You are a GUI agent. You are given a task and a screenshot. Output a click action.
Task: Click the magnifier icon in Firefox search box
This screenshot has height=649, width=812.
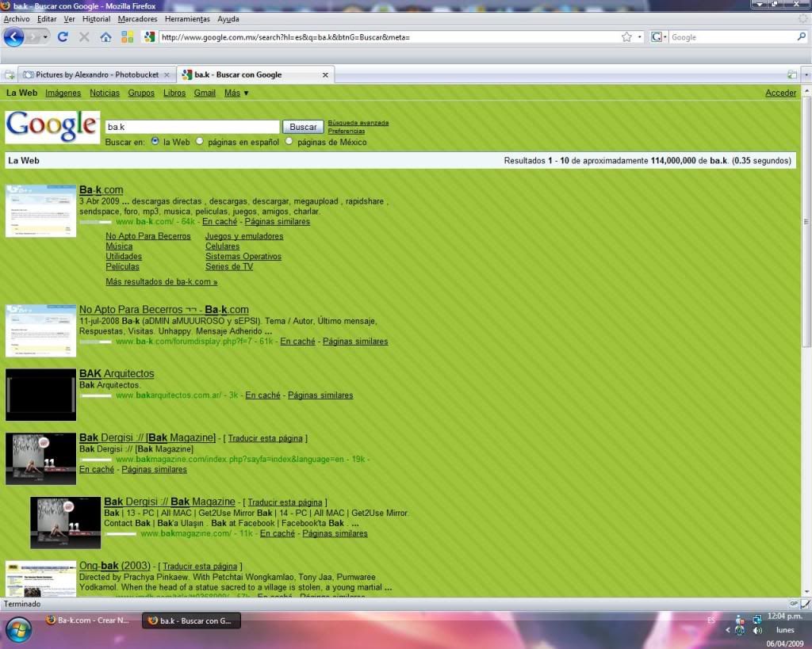tap(801, 37)
